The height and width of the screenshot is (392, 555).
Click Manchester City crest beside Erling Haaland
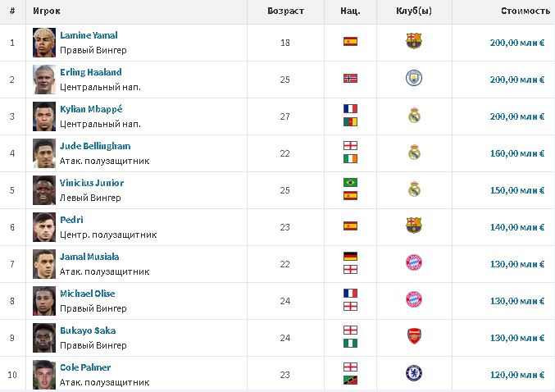point(413,79)
